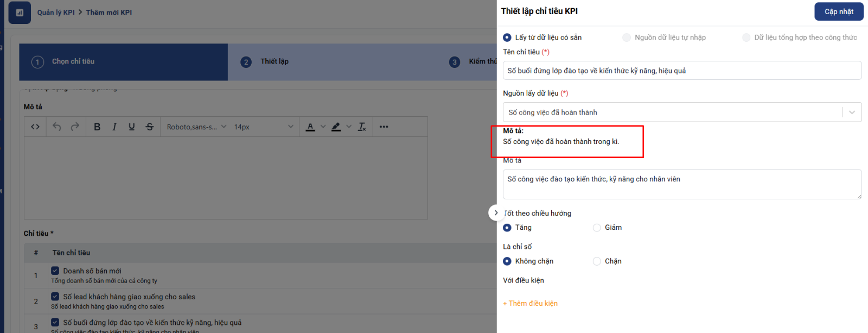Uncheck the 'Doanh số bán mới' checkbox
This screenshot has height=333, width=868.
(x=55, y=271)
